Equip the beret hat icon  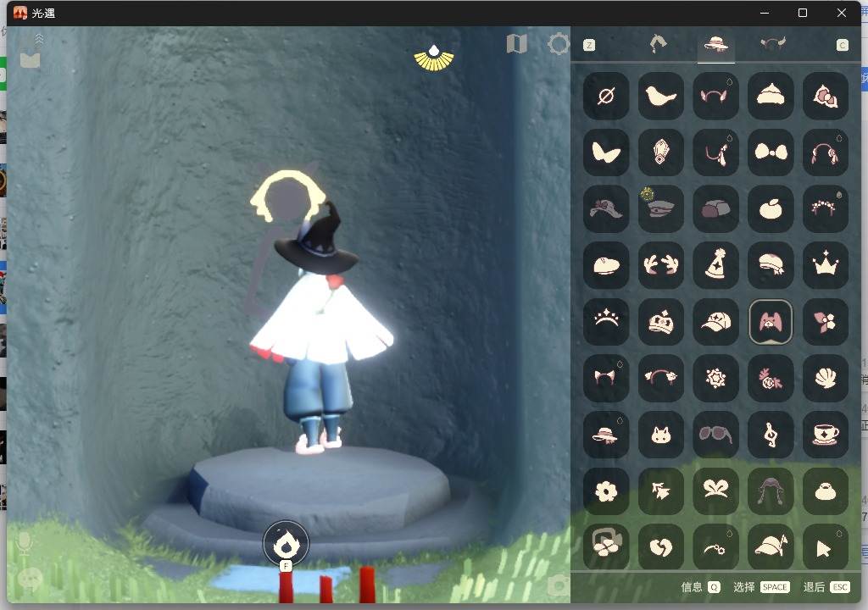click(606, 265)
